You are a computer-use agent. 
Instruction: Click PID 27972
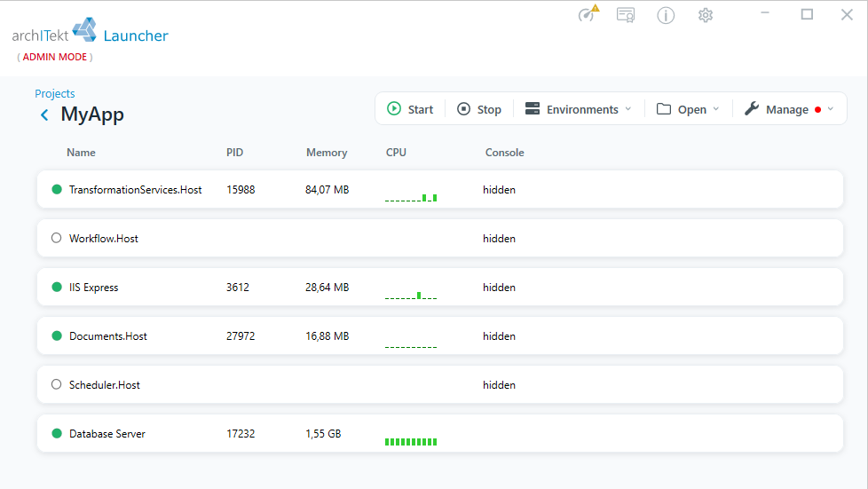click(x=241, y=335)
